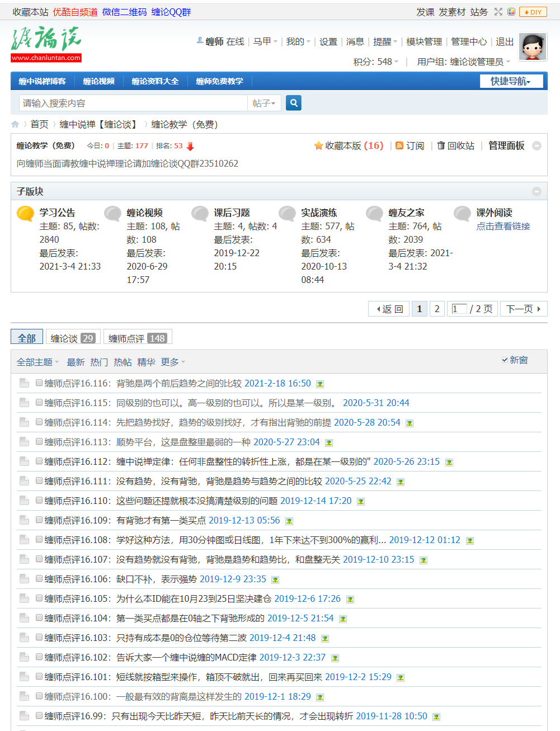Expand the 帖子 search type dropdown

point(263,103)
